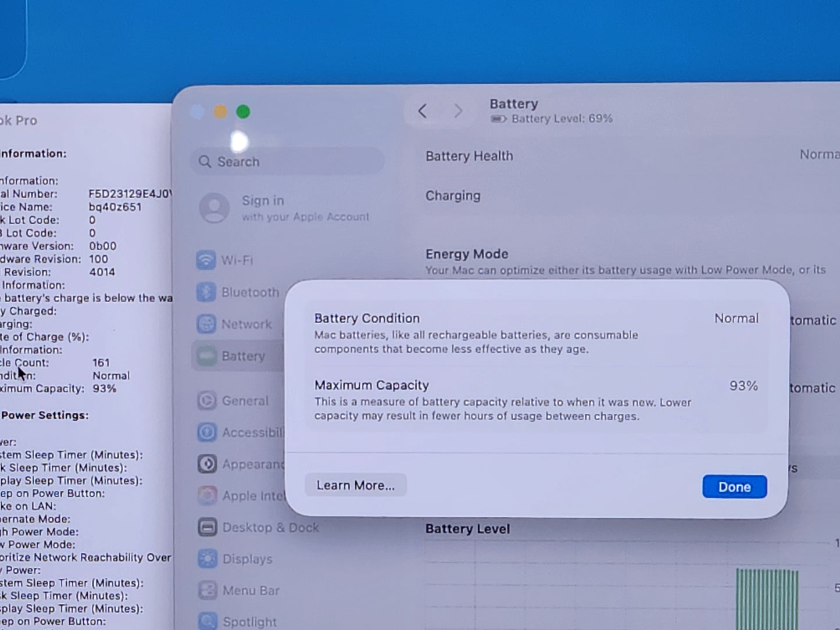Click the account avatar beside Sign in
Viewport: 840px width, 630px height.
coord(215,208)
